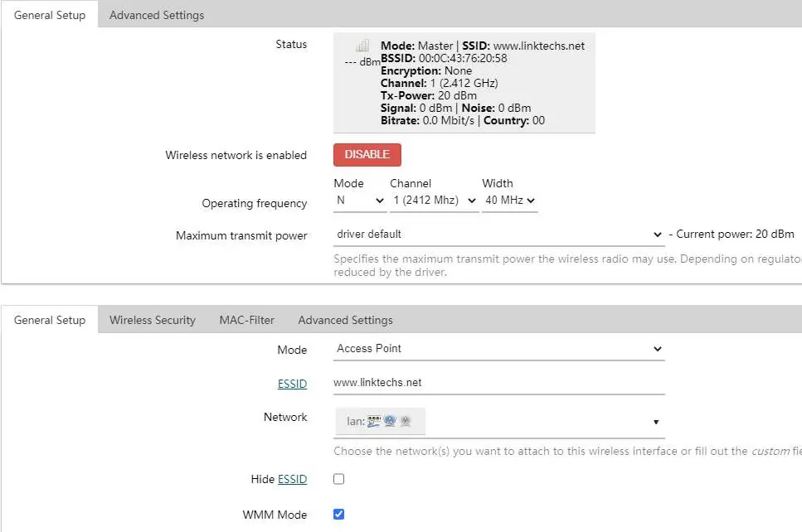Click the Bitrate: 0.0 Mbit/s status text
Image resolution: width=802 pixels, height=532 pixels.
(x=427, y=121)
